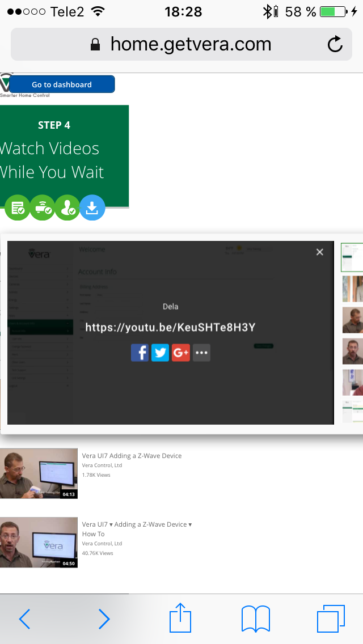The image size is (363, 644).
Task: Select the fifth playlist sidebar thumbnail
Action: (x=353, y=382)
